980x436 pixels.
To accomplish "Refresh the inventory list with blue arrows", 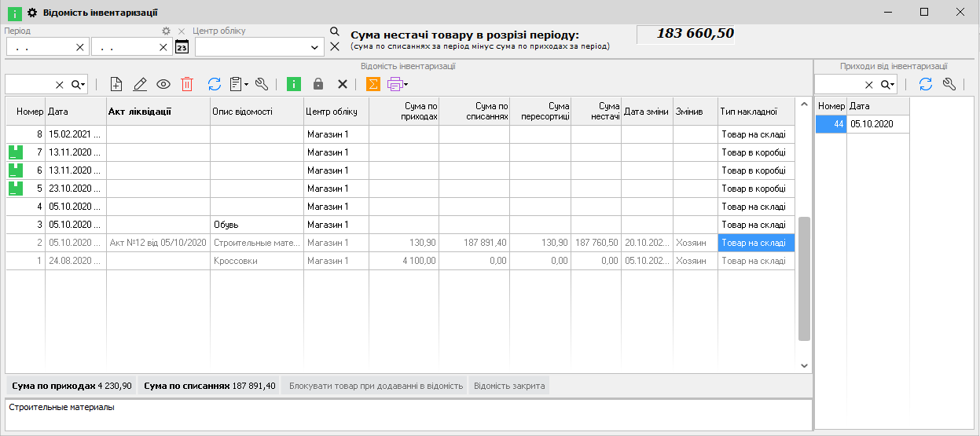I will point(214,84).
